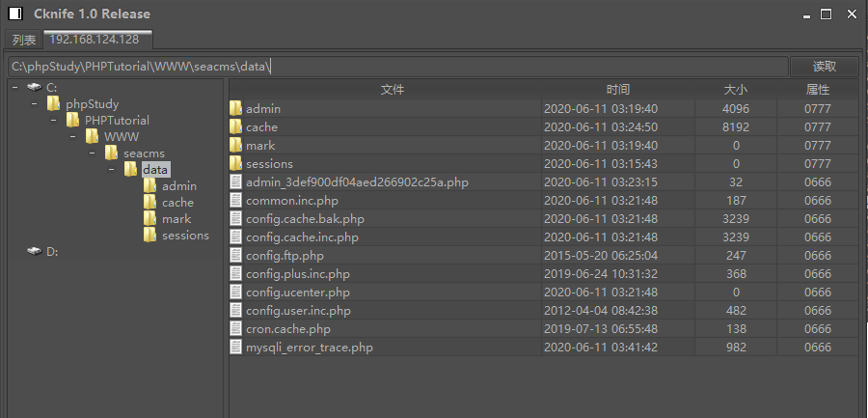Select the 192.168.124.128 tab

tap(98, 40)
